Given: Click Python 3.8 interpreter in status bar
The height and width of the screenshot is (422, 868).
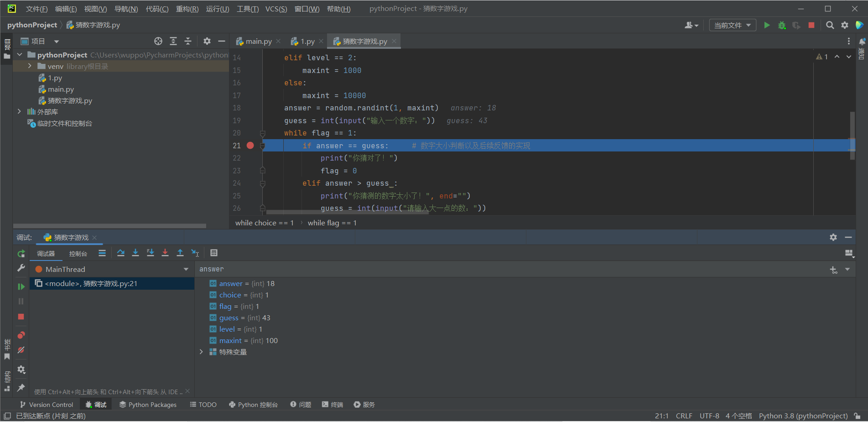Looking at the screenshot, I should tap(803, 416).
